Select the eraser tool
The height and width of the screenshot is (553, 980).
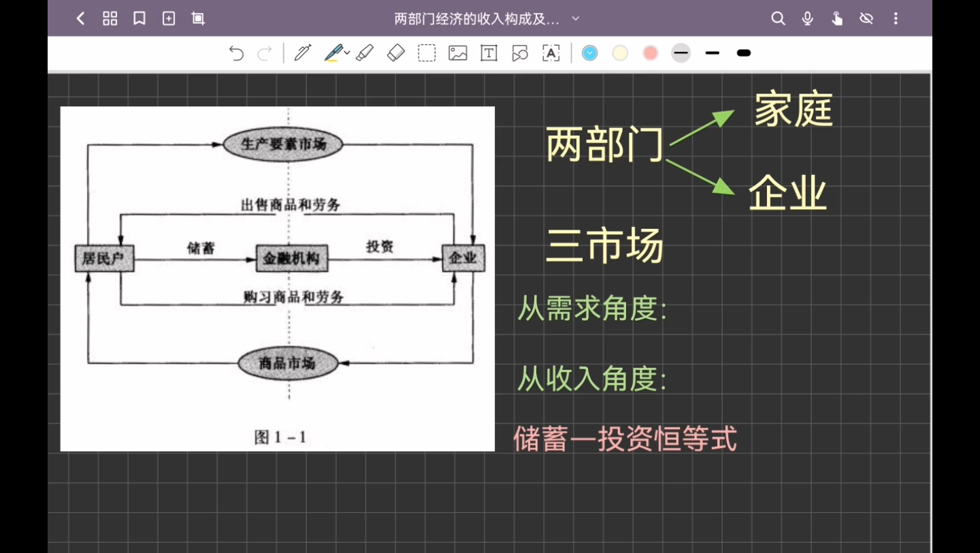click(x=395, y=52)
